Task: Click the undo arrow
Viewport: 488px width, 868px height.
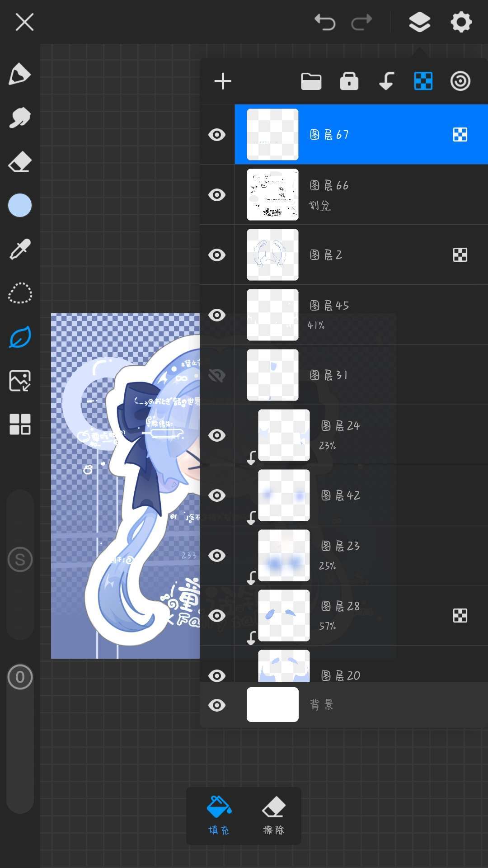Action: pyautogui.click(x=324, y=22)
